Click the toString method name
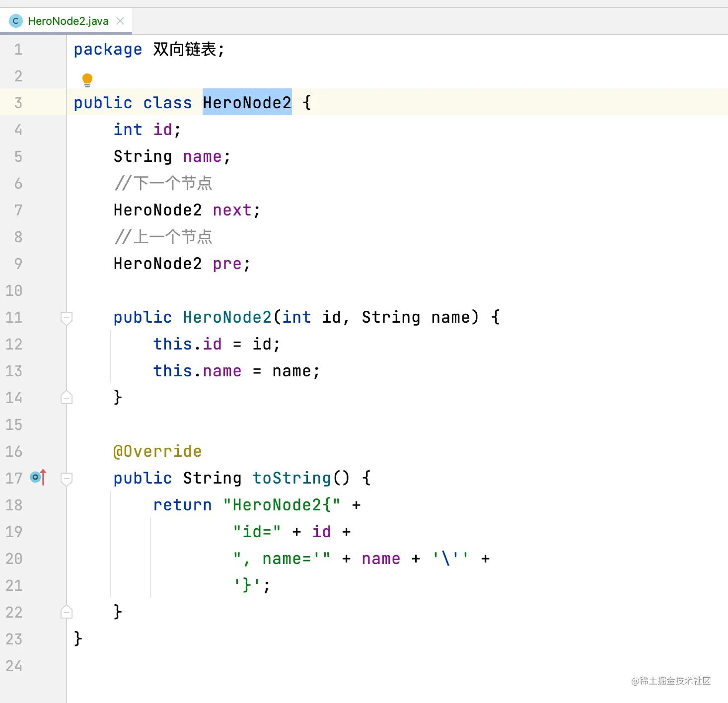This screenshot has height=703, width=728. [291, 478]
